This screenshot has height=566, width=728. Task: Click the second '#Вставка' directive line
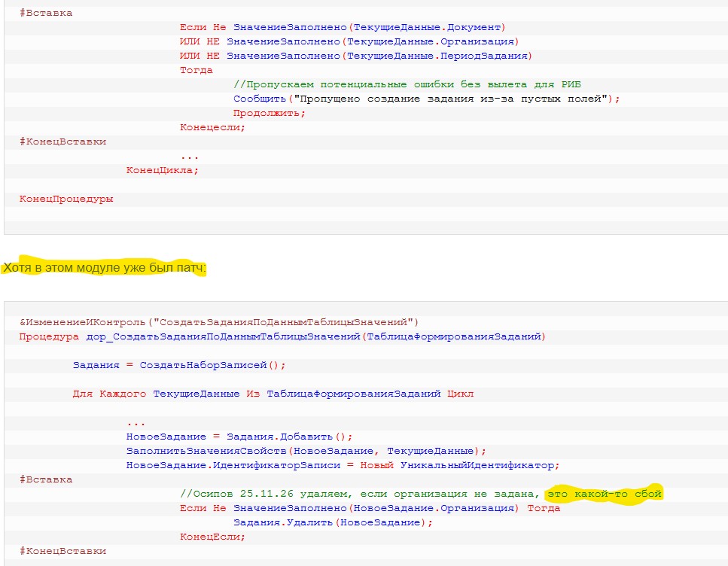(46, 479)
